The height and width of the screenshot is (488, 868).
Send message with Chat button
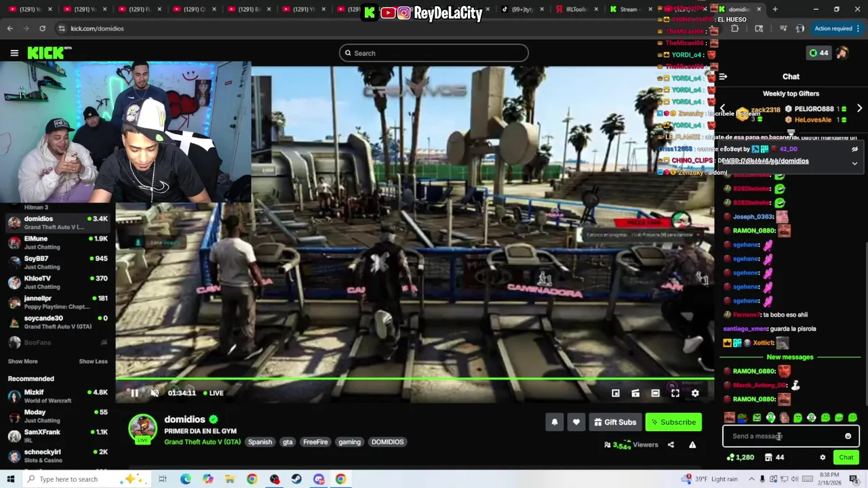pos(846,457)
